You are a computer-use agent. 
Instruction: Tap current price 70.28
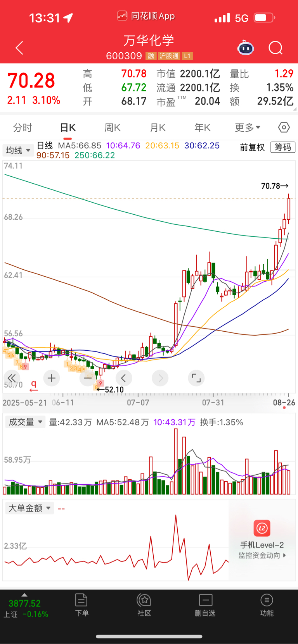pyautogui.click(x=31, y=81)
